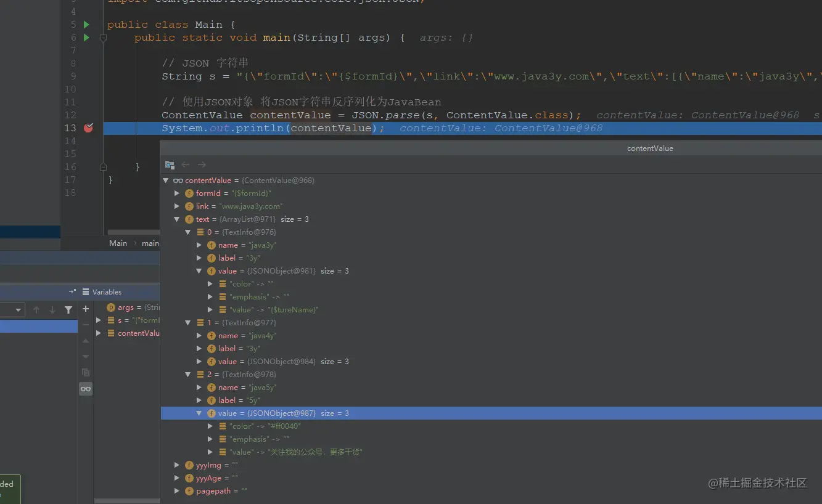
Task: Collapse the contentValue root node
Action: click(x=165, y=181)
